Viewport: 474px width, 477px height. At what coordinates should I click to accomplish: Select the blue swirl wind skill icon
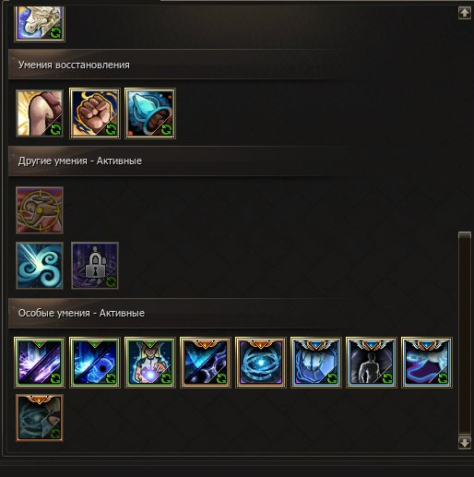[x=40, y=266]
